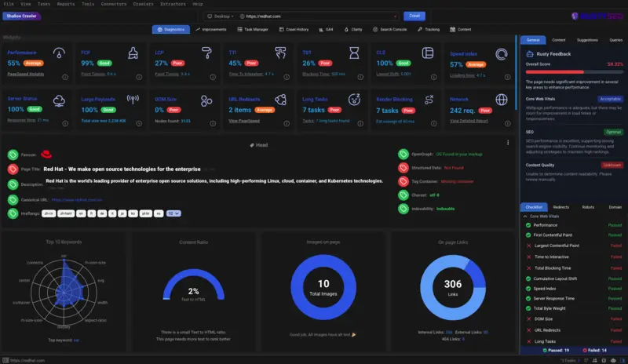The height and width of the screenshot is (364, 628).
Task: Click the Crawl button
Action: [x=414, y=16]
